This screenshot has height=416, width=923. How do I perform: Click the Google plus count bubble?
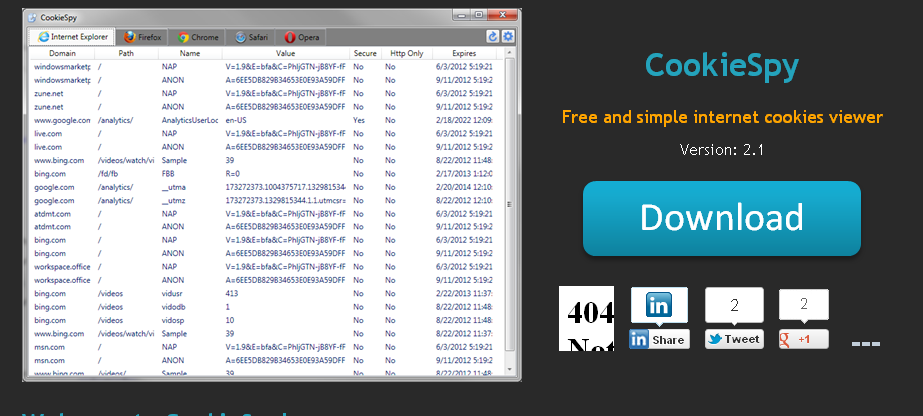[804, 305]
